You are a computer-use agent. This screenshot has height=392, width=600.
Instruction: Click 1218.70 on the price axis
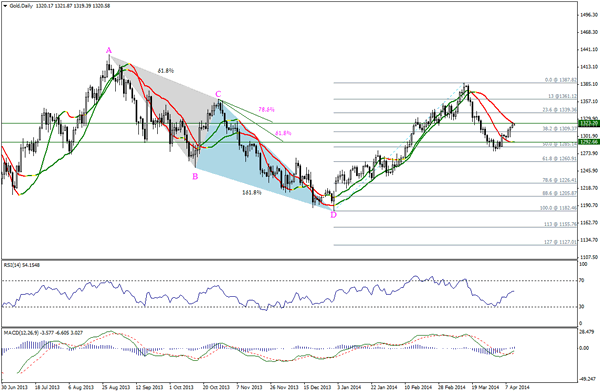coord(589,188)
